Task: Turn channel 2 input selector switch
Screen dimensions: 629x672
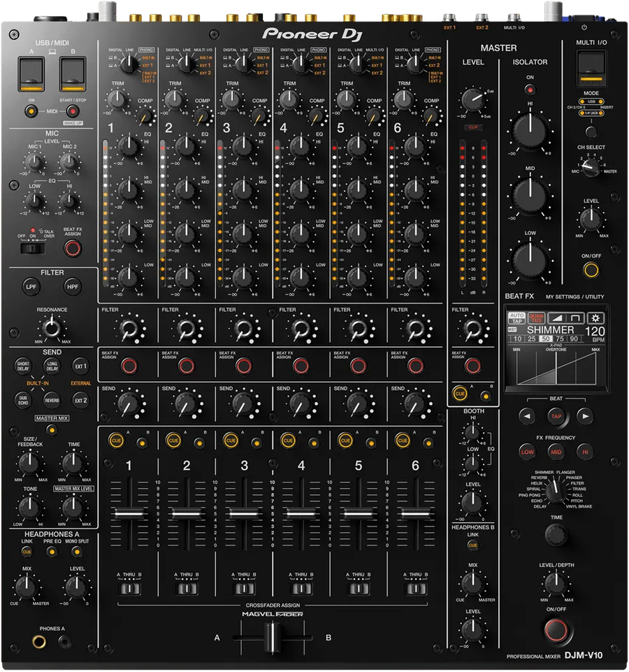Action: [186, 64]
